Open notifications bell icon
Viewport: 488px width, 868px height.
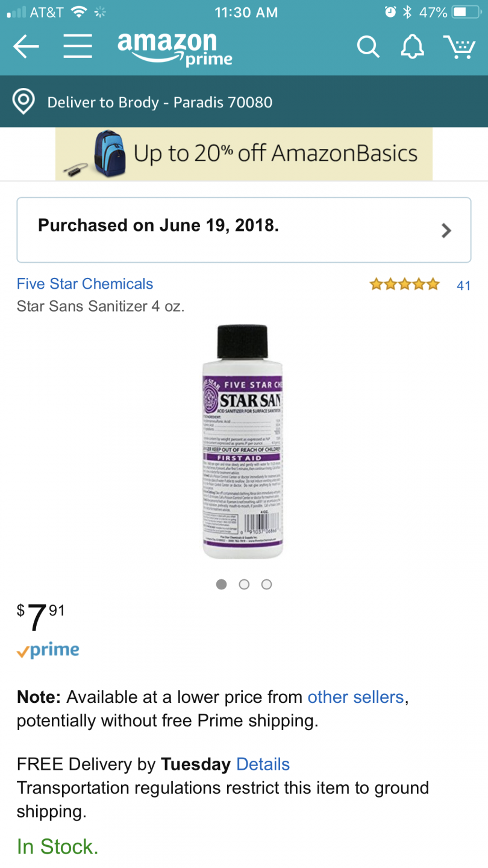(x=413, y=46)
